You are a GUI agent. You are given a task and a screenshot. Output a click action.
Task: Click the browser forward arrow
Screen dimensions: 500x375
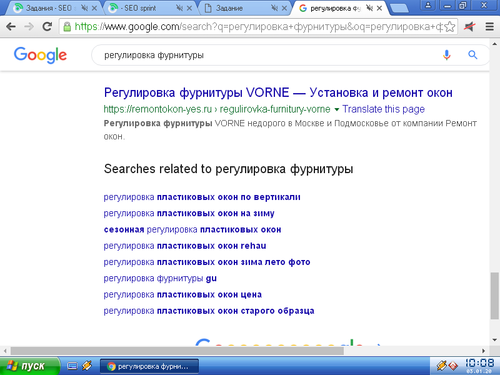(x=29, y=27)
